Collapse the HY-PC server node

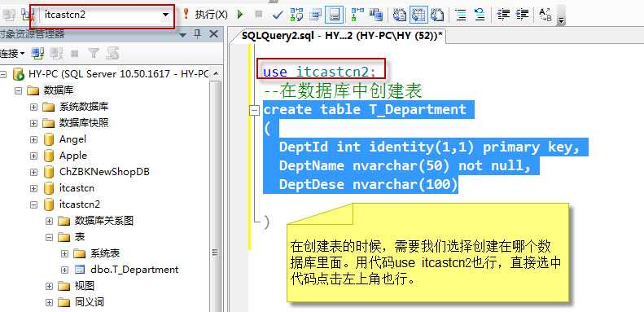(x=3, y=74)
